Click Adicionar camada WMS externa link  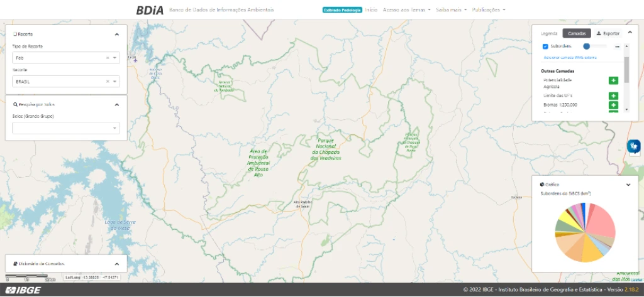click(x=570, y=57)
